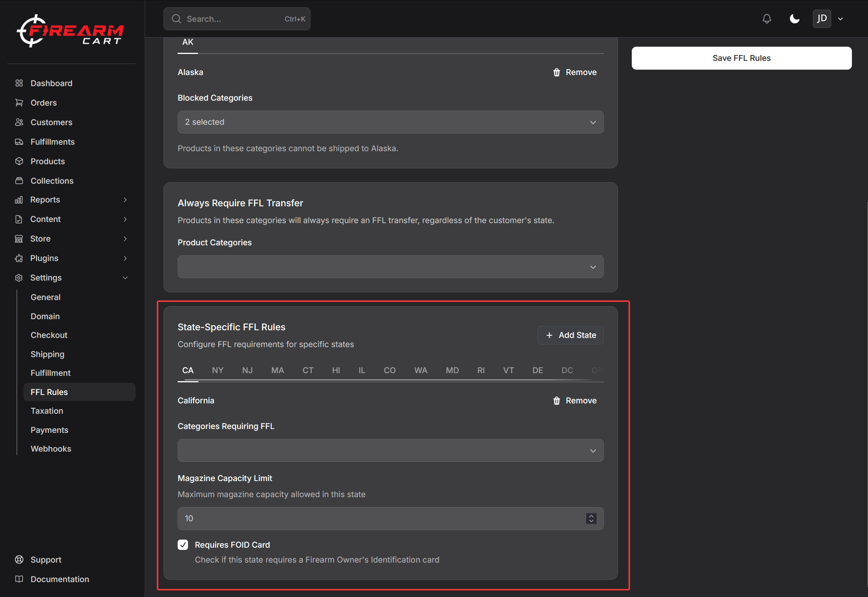Viewport: 868px width, 597px height.
Task: Uncheck Requires FOID Card checkbox
Action: (x=183, y=545)
